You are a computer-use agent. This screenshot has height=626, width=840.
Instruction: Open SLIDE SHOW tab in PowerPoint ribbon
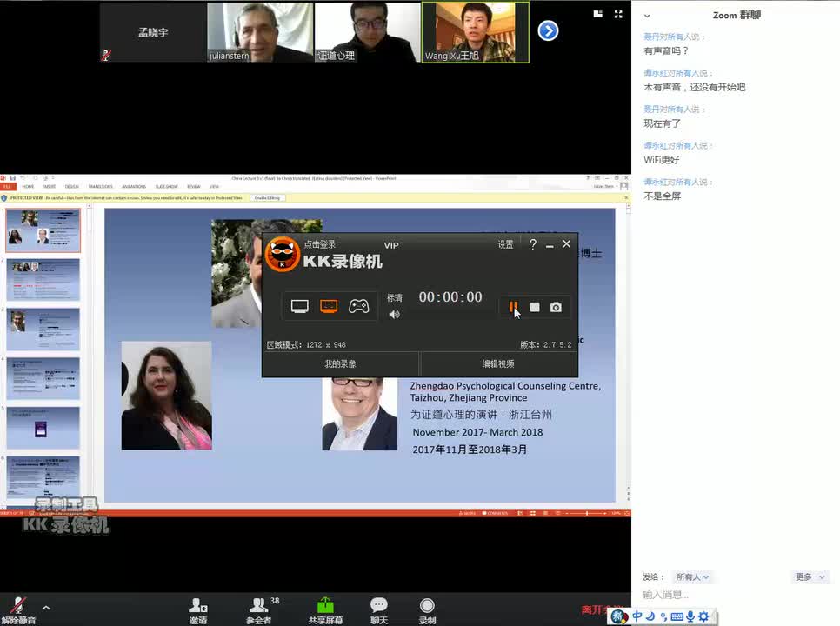(167, 186)
